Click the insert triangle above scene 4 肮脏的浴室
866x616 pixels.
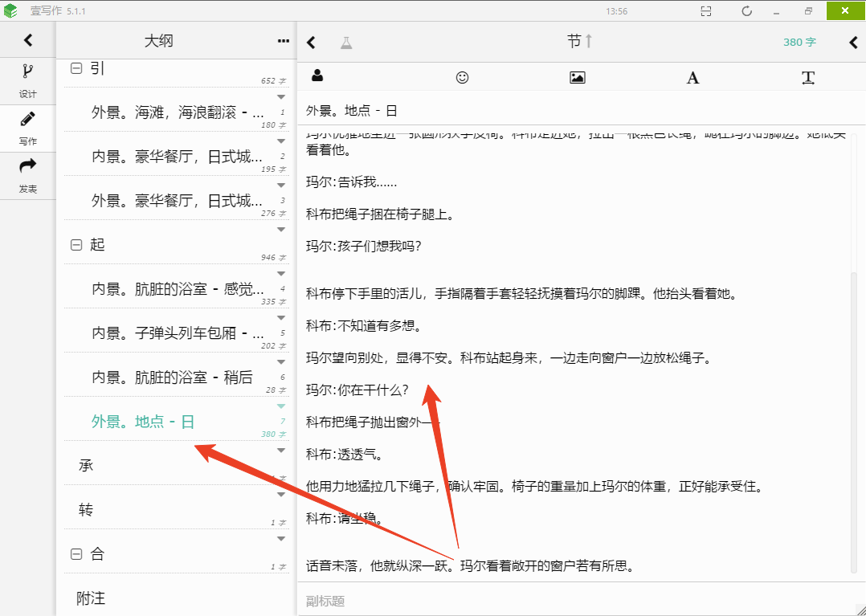click(281, 274)
